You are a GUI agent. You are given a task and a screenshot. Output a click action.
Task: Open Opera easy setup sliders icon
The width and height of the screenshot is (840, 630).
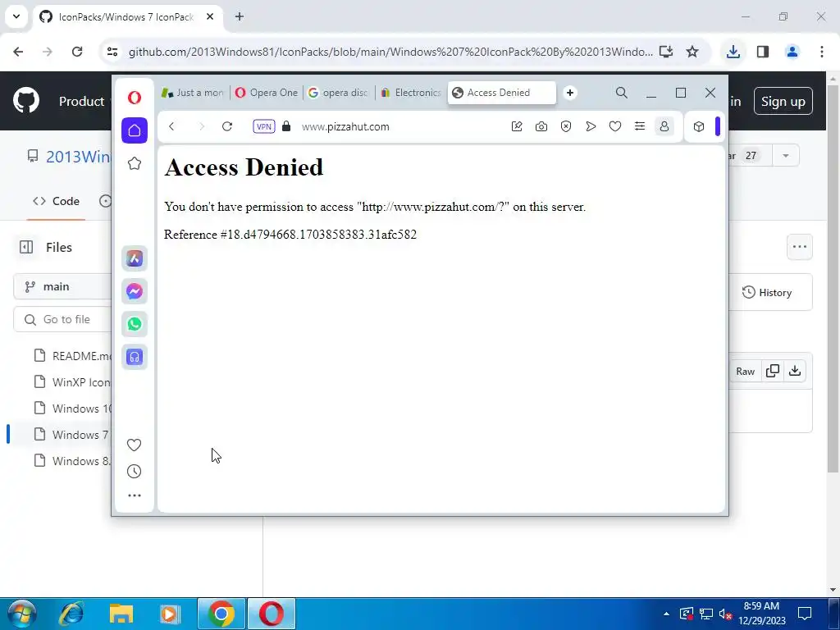point(640,126)
